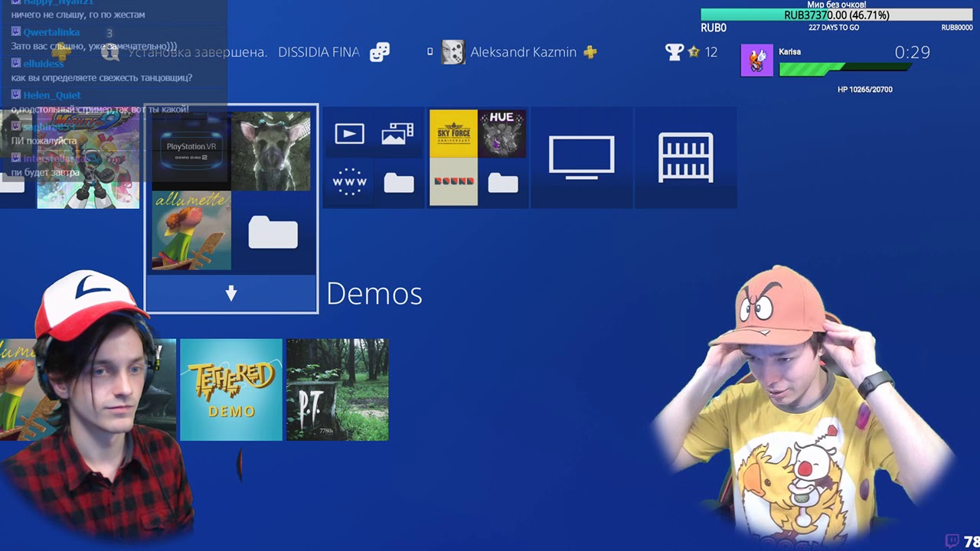The width and height of the screenshot is (980, 551).
Task: Click the RUB37370.00 donation progress bar
Action: coord(837,15)
